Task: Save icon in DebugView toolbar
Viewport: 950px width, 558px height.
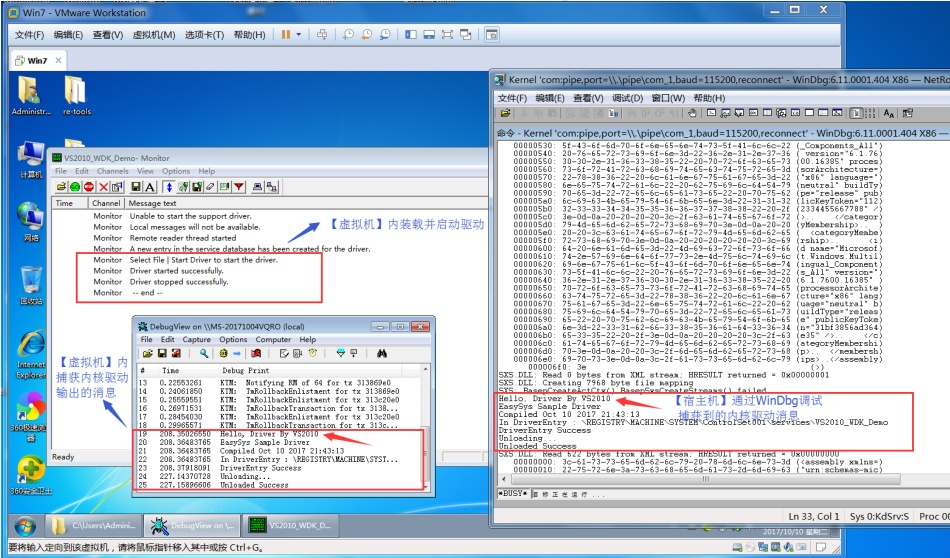Action: pos(162,353)
